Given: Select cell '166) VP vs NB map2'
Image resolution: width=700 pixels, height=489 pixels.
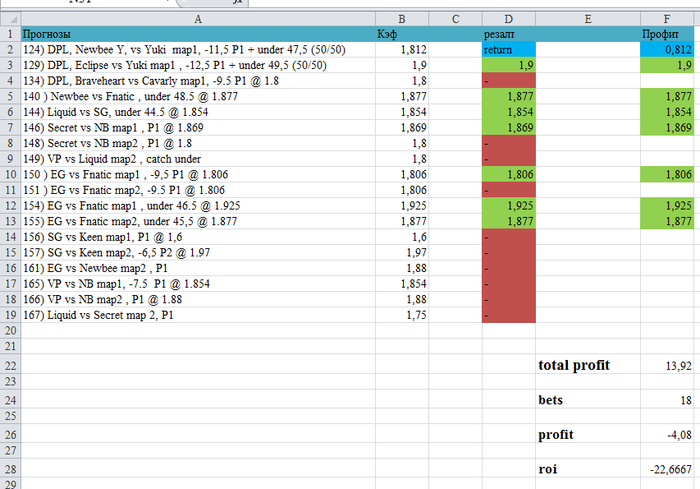Looking at the screenshot, I should coord(198,300).
